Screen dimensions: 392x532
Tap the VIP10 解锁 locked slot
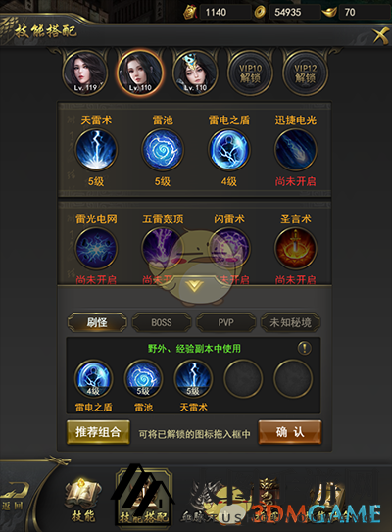click(250, 73)
